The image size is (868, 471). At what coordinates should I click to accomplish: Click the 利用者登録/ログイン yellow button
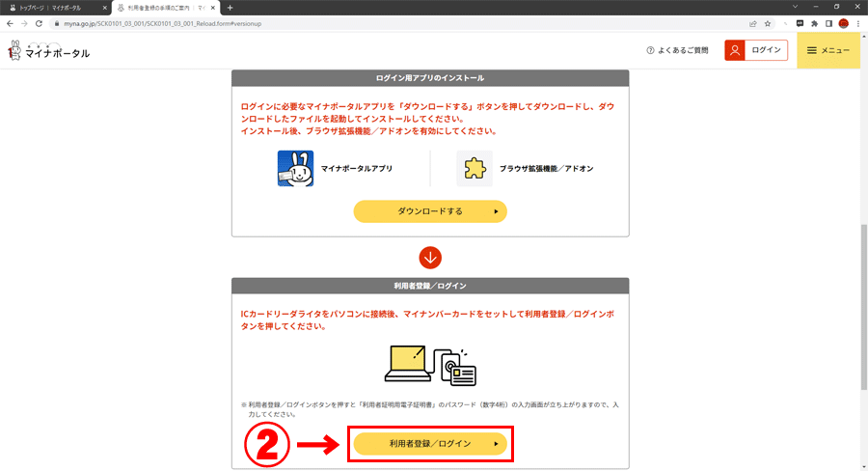(430, 444)
